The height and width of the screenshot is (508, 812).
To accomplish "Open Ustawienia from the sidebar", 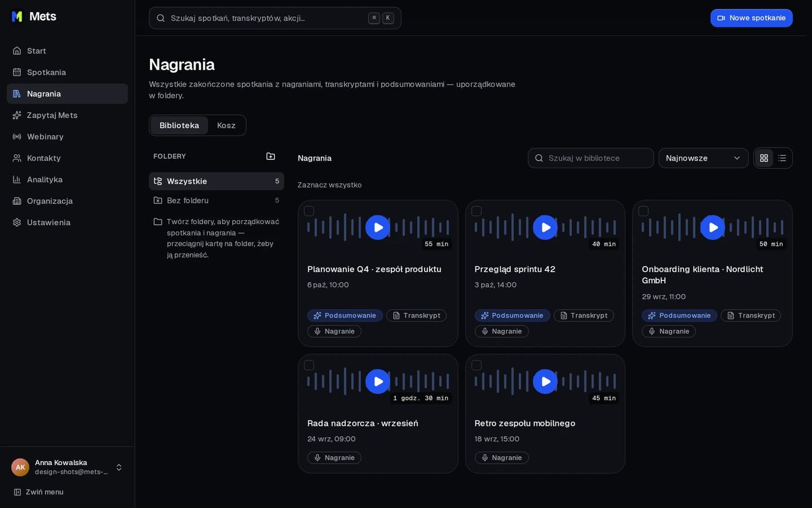I will tap(67, 222).
